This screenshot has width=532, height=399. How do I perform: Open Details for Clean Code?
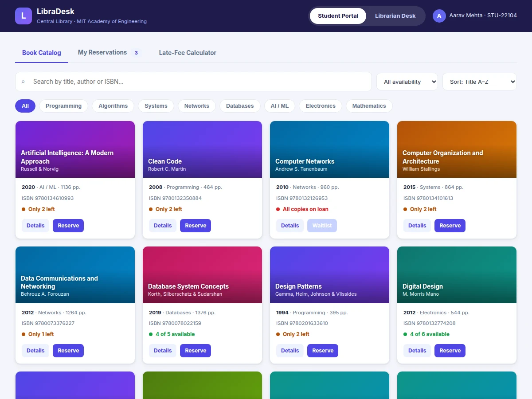[x=163, y=226]
